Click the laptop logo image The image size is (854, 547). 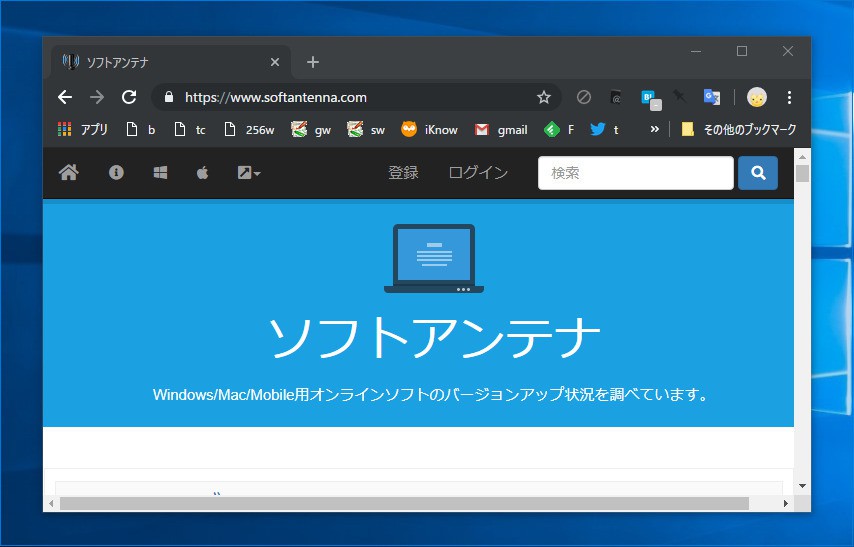[x=434, y=259]
